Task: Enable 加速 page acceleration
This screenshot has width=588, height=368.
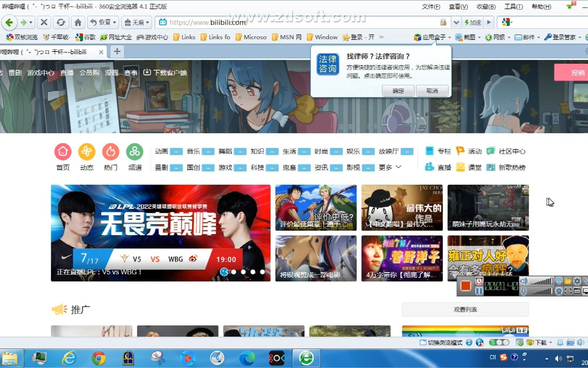Action: [x=473, y=22]
